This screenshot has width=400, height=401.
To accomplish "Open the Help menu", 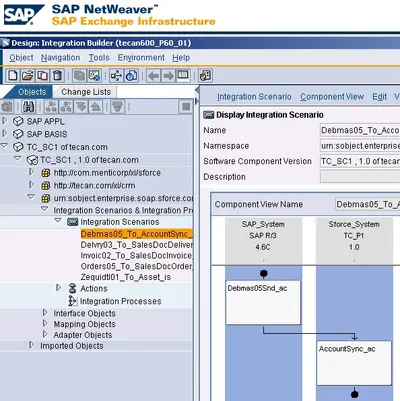I will click(x=181, y=58).
